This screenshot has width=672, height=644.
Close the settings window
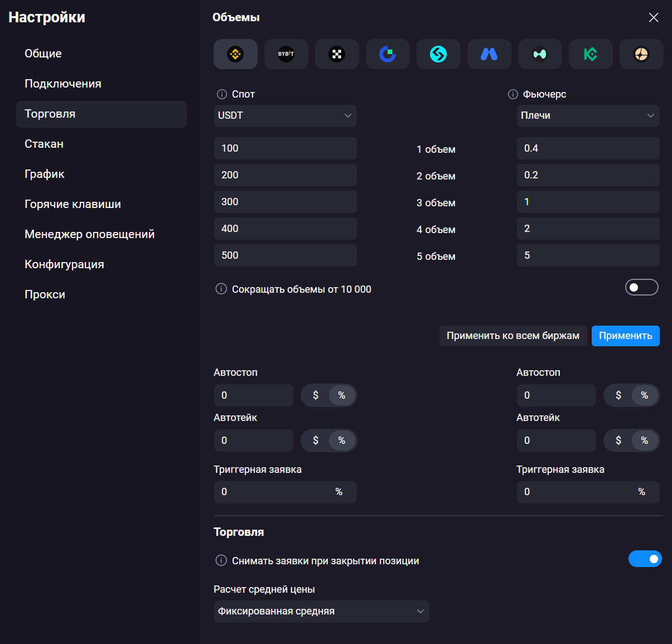click(654, 17)
